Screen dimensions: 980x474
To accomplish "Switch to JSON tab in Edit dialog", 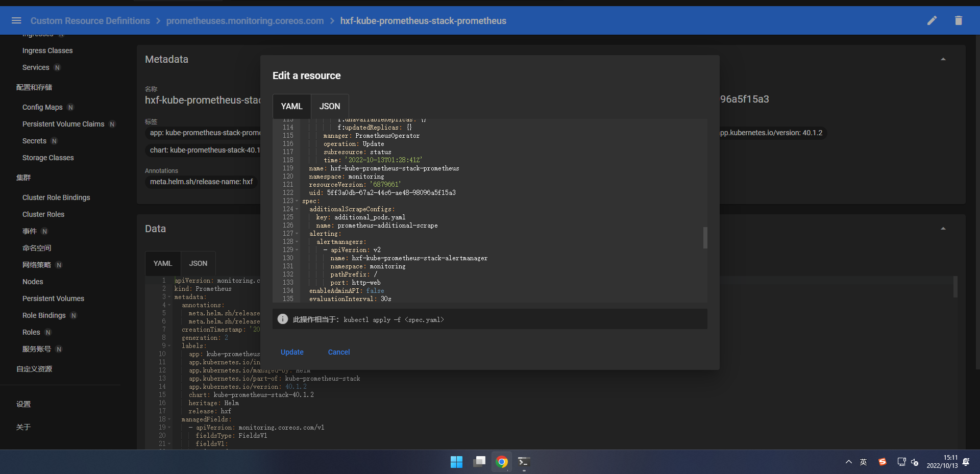I will tap(330, 106).
